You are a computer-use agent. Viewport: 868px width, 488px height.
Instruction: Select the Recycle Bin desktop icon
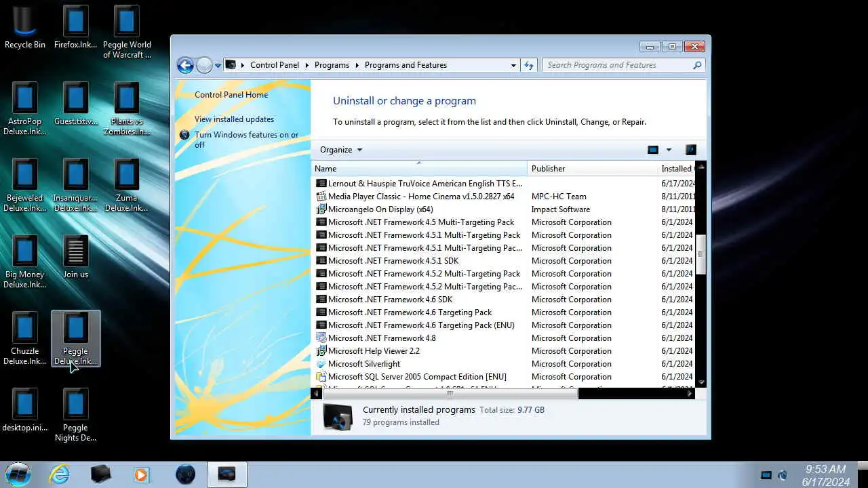(25, 28)
